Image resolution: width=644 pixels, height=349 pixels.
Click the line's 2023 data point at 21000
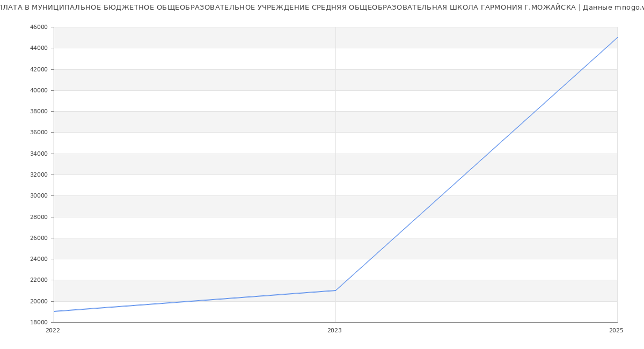pyautogui.click(x=335, y=290)
